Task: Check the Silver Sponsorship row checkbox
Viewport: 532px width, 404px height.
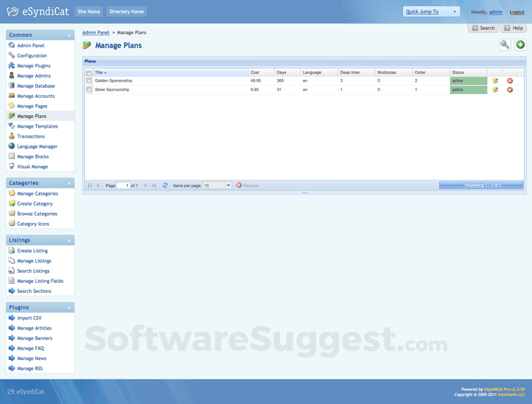Action: click(x=88, y=89)
